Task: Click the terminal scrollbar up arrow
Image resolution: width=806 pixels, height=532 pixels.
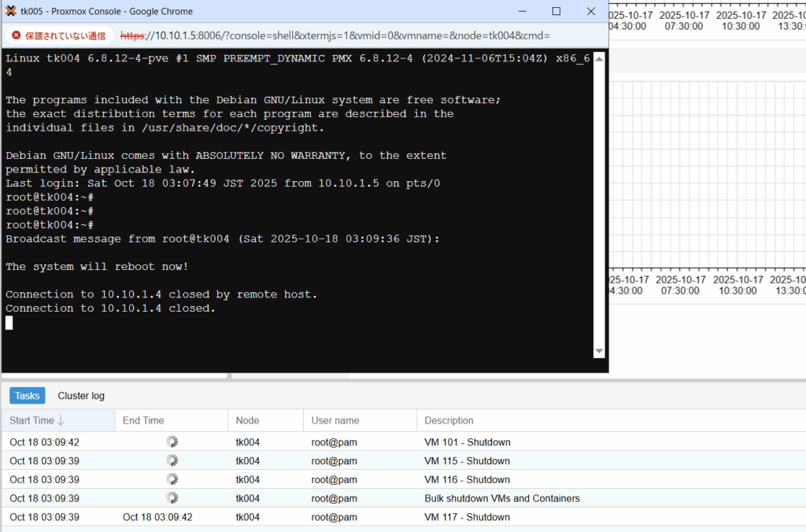Action: pyautogui.click(x=599, y=57)
